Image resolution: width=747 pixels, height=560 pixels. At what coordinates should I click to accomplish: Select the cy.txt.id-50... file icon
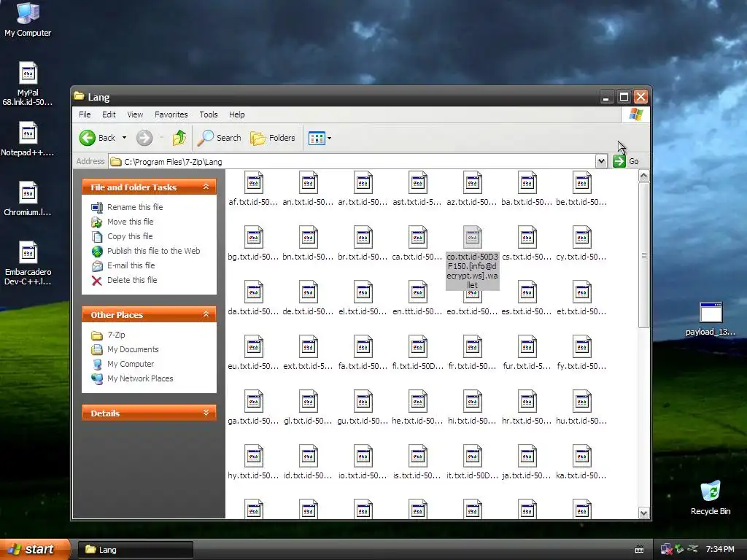click(582, 237)
